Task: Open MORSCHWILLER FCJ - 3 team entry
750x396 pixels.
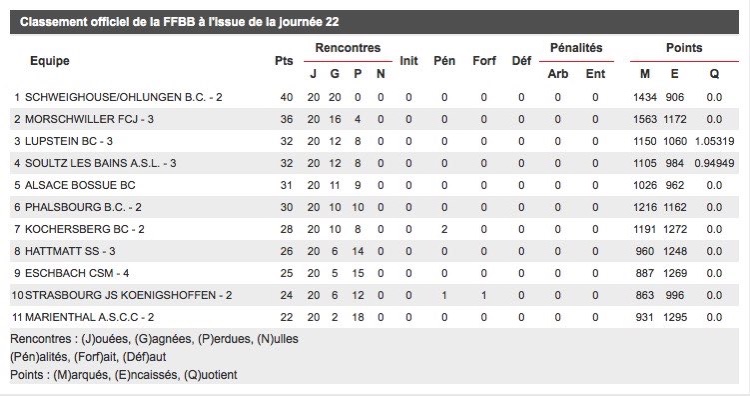Action: (375, 119)
